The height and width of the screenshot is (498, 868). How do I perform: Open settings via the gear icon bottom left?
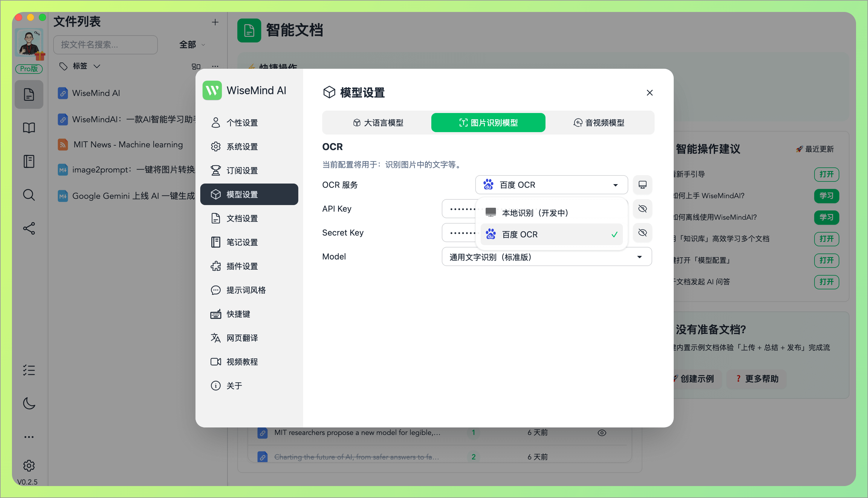click(x=29, y=465)
